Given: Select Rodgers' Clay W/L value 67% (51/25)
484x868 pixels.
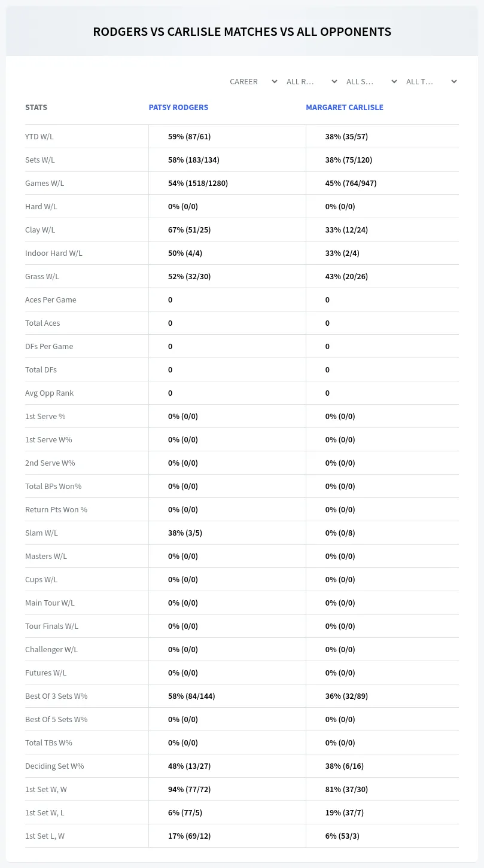Looking at the screenshot, I should click(189, 230).
